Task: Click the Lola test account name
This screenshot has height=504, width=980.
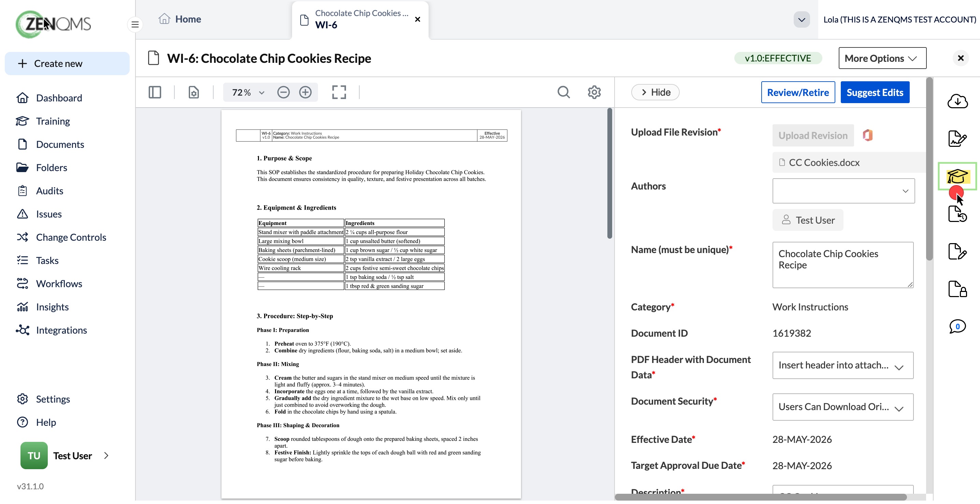Action: click(x=899, y=19)
